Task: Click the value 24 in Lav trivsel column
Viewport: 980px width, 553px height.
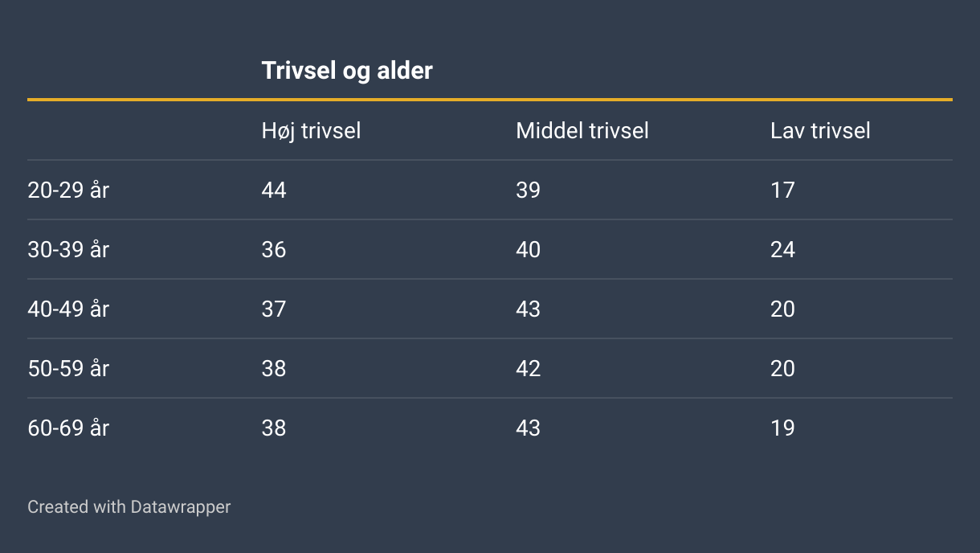Action: click(x=782, y=250)
